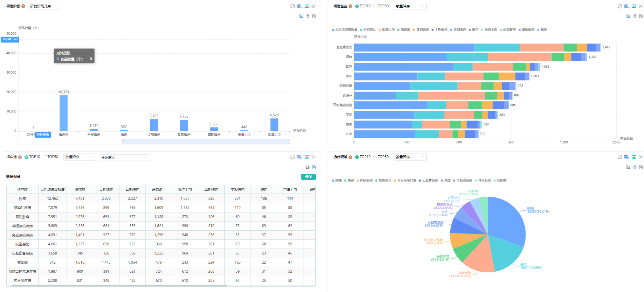Image resolution: width=644 pixels, height=292 pixels.
Task: Show 治疗领域 panel as bar chart
Action: pos(628,167)
